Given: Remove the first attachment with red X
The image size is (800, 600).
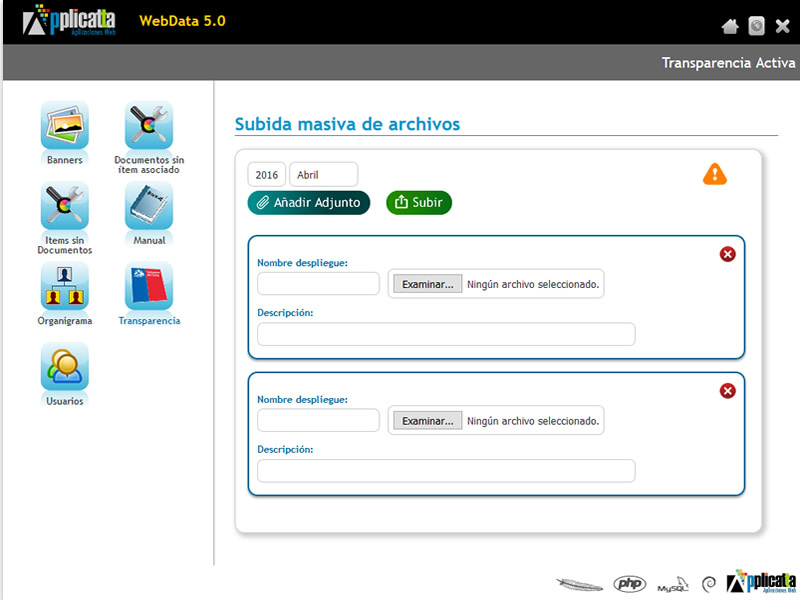Looking at the screenshot, I should [727, 254].
